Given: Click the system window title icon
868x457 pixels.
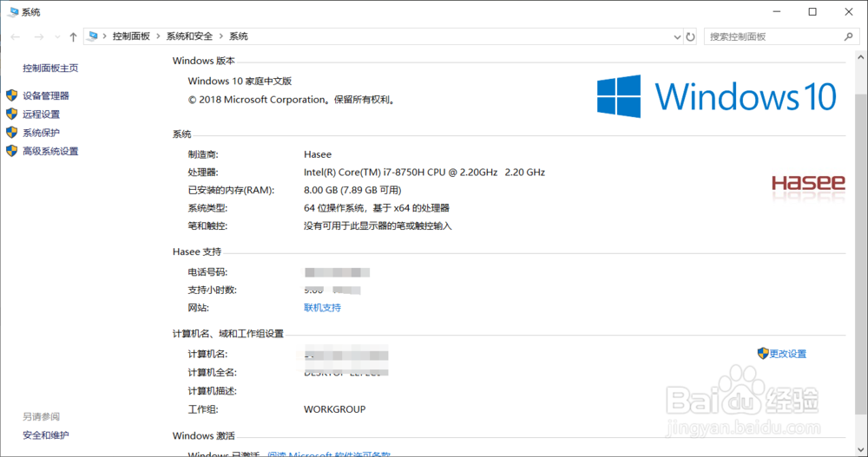Looking at the screenshot, I should (13, 11).
